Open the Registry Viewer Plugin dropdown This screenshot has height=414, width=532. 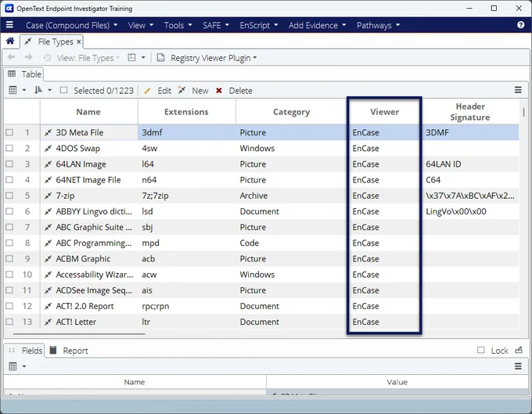214,58
